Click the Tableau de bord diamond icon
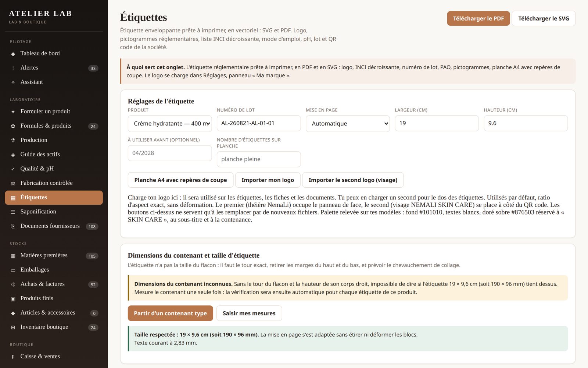588x368 pixels. (x=13, y=54)
